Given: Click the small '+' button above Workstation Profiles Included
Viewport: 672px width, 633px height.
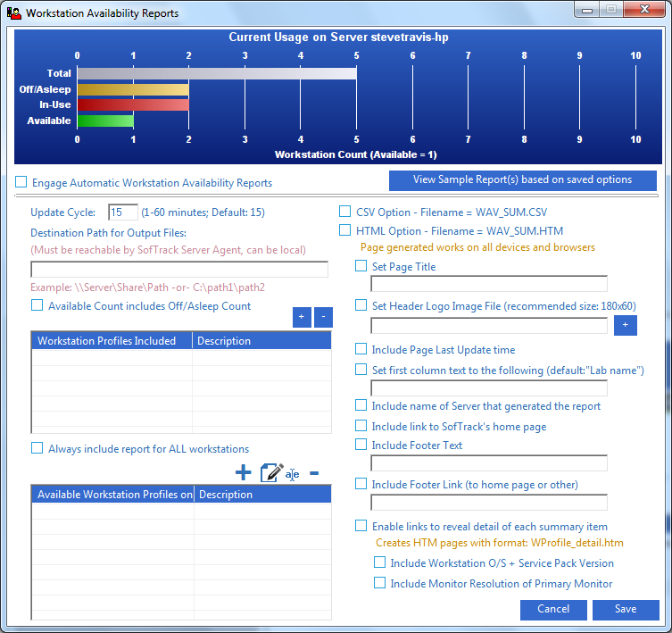Looking at the screenshot, I should pyautogui.click(x=302, y=318).
